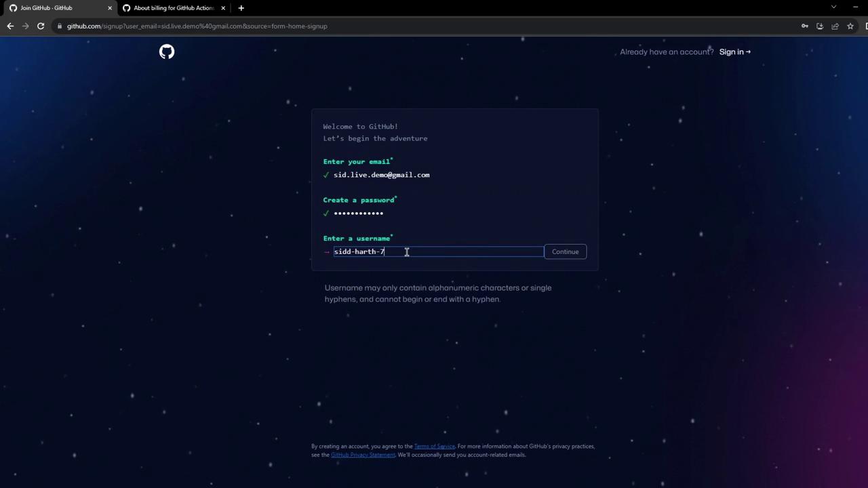Go back with the browser back arrow
The height and width of the screenshot is (488, 868).
coord(10,26)
